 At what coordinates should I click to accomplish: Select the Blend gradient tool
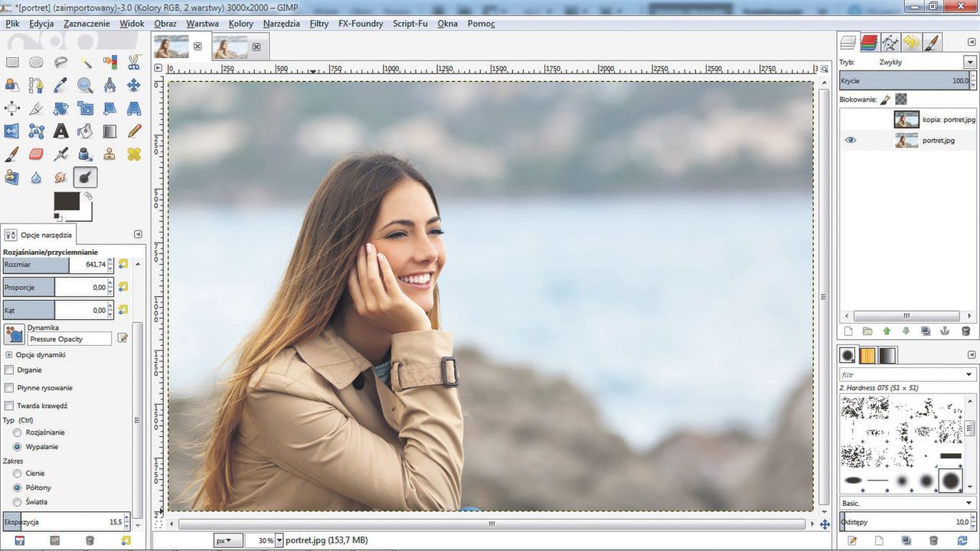coord(109,132)
